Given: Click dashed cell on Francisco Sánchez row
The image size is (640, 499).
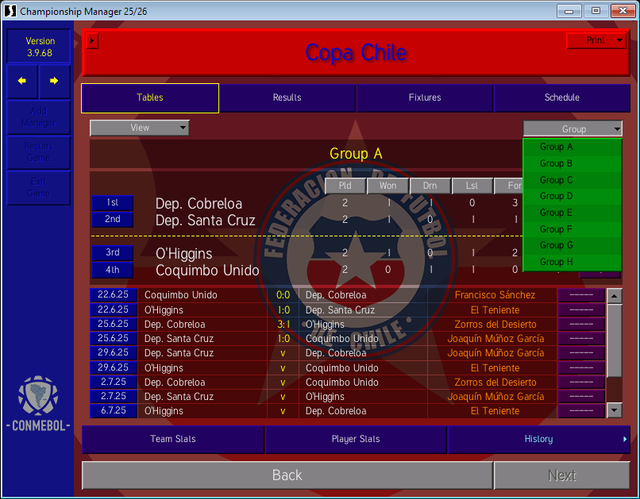Looking at the screenshot, I should click(x=581, y=295).
